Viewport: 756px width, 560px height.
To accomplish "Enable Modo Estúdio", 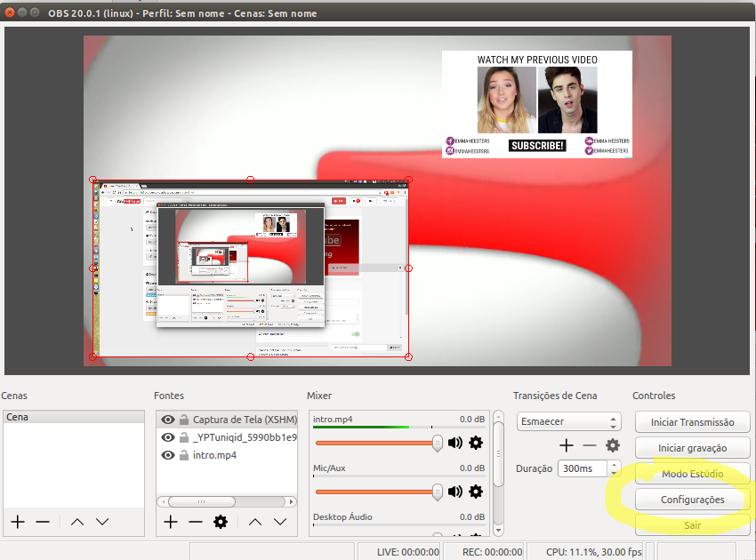I will point(692,474).
